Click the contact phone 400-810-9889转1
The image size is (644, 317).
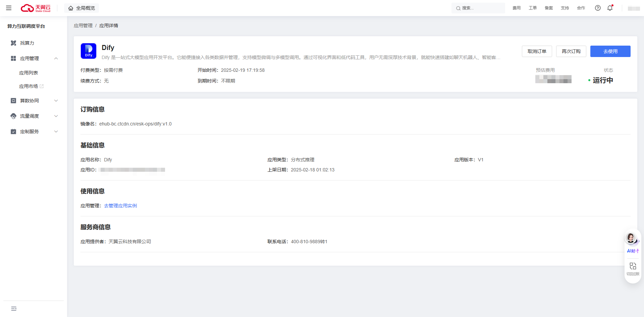[x=309, y=242]
